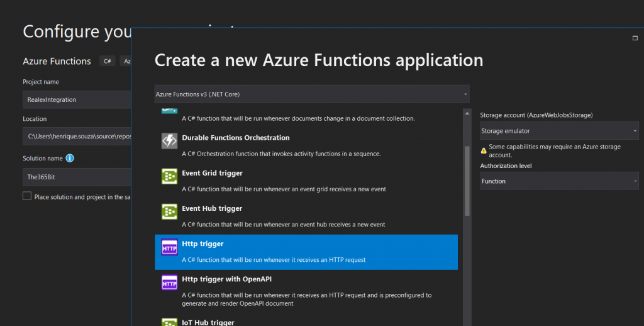
Task: Select the Event Hub trigger template
Action: (x=306, y=216)
